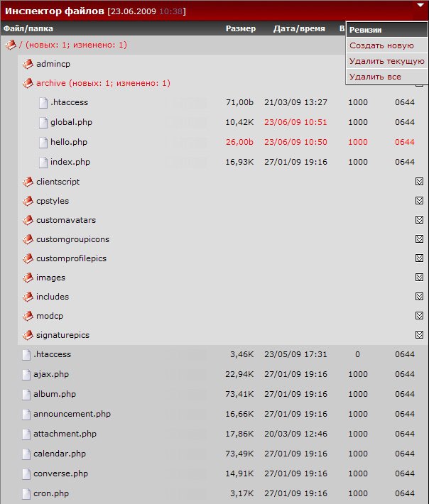Click the root folder icon
This screenshot has height=504, width=429.
[11, 45]
